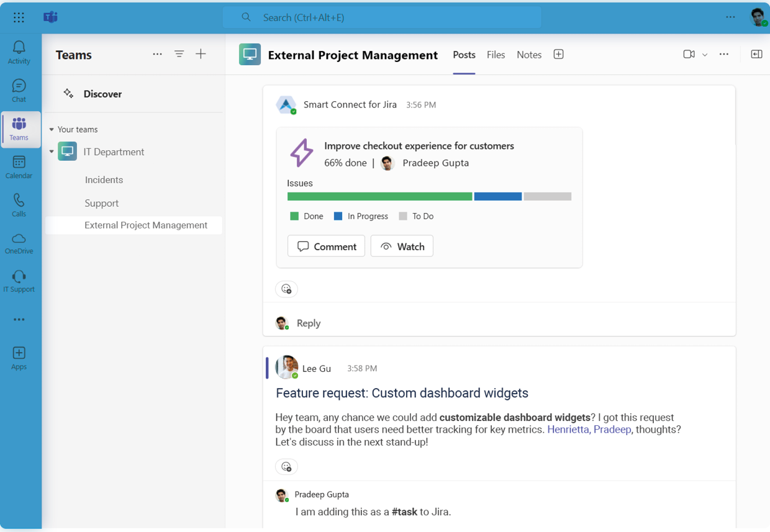The image size is (770, 532).
Task: Create a new team with the plus icon
Action: [201, 54]
